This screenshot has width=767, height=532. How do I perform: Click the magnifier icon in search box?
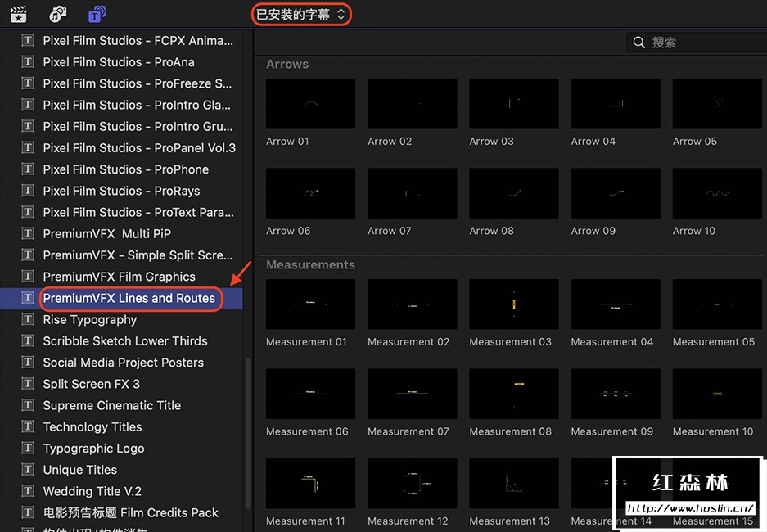[638, 43]
